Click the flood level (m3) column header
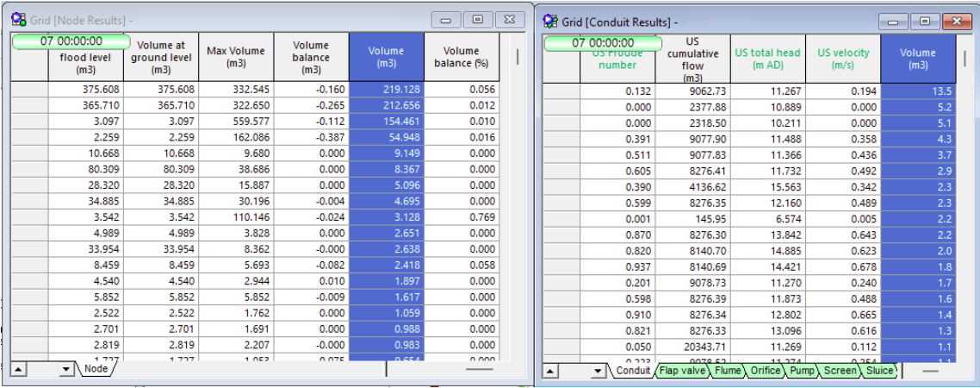This screenshot has height=388, width=980. pyautogui.click(x=85, y=58)
